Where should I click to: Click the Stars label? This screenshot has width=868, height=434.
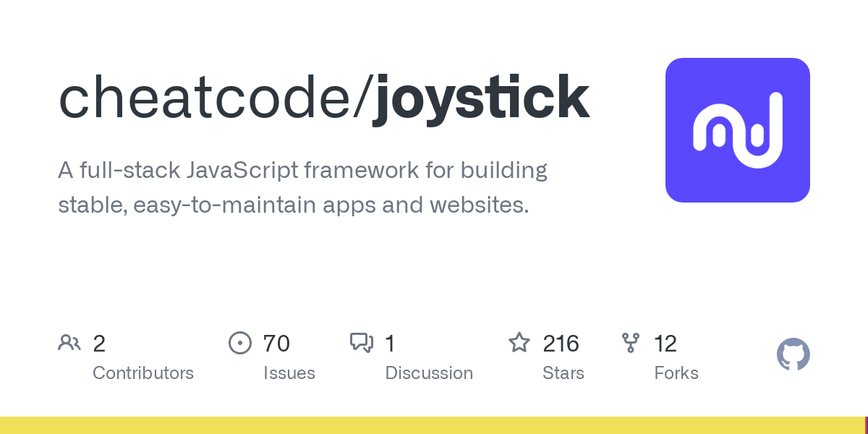[563, 373]
